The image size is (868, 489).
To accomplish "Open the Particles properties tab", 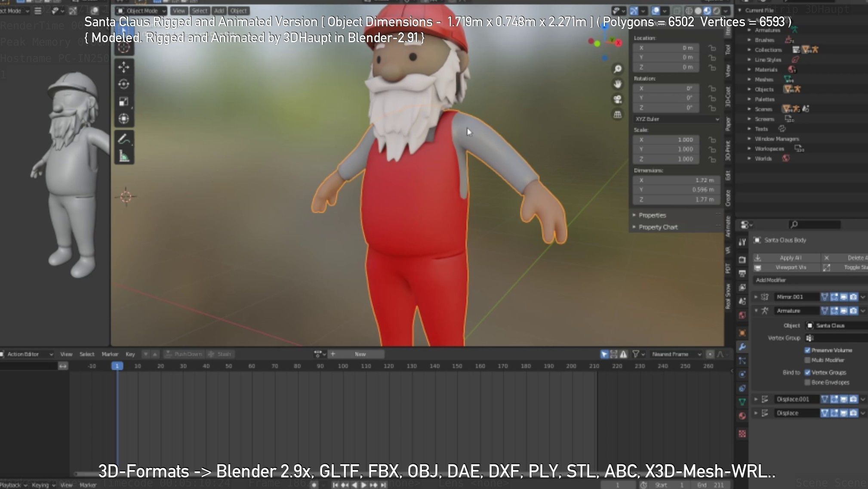I will point(742,360).
